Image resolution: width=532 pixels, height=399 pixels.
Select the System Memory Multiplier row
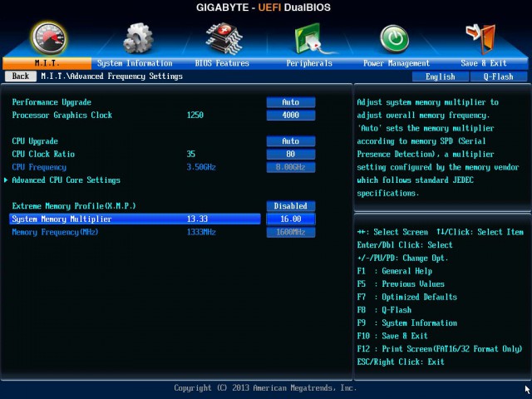pyautogui.click(x=135, y=219)
